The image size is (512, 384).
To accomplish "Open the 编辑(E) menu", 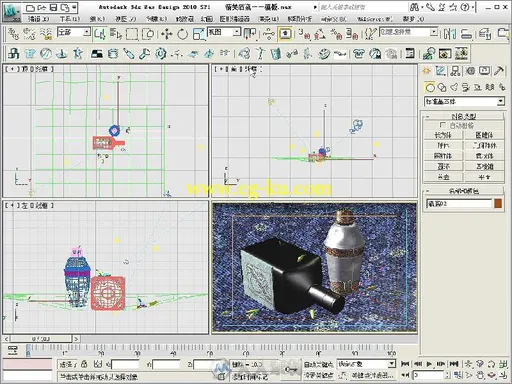I will pos(38,19).
